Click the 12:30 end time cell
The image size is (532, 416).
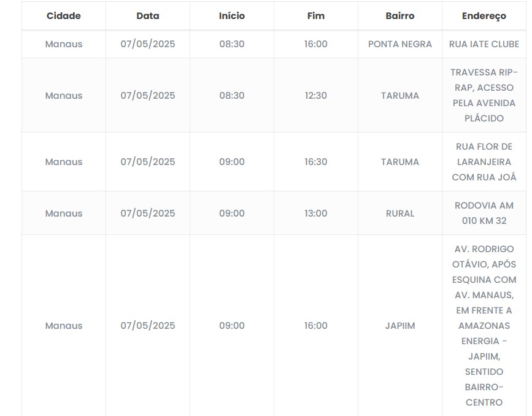316,96
